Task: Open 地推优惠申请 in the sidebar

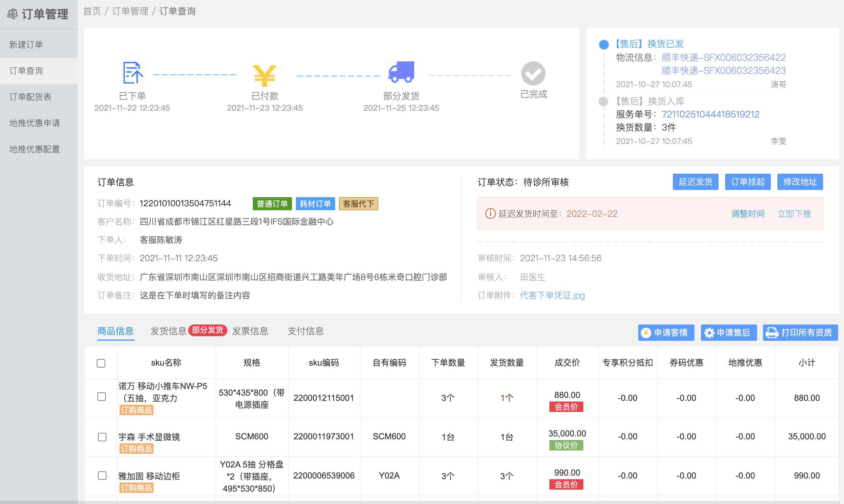Action: (x=39, y=123)
